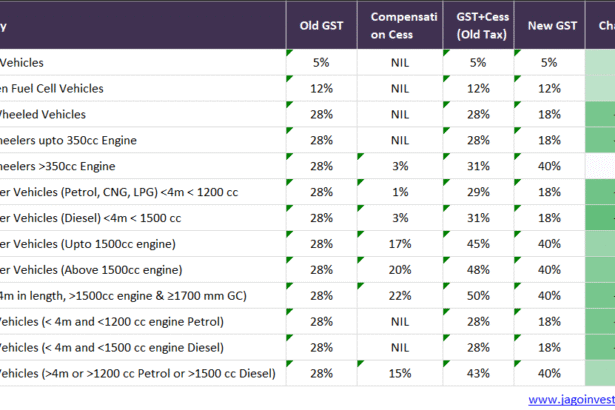The height and width of the screenshot is (410, 615).
Task: Click the 50% GST+Cess value
Action: coord(477,296)
